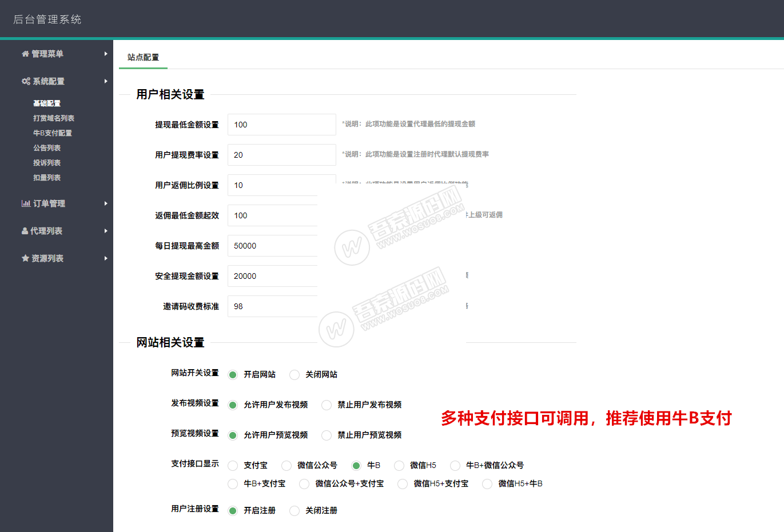Switch to the 站点配置 tab

pyautogui.click(x=143, y=57)
